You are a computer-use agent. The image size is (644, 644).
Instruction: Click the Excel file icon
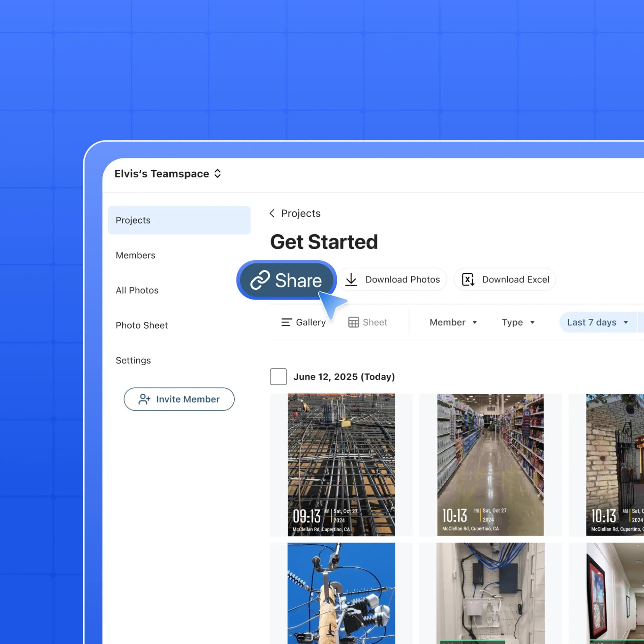click(x=468, y=279)
